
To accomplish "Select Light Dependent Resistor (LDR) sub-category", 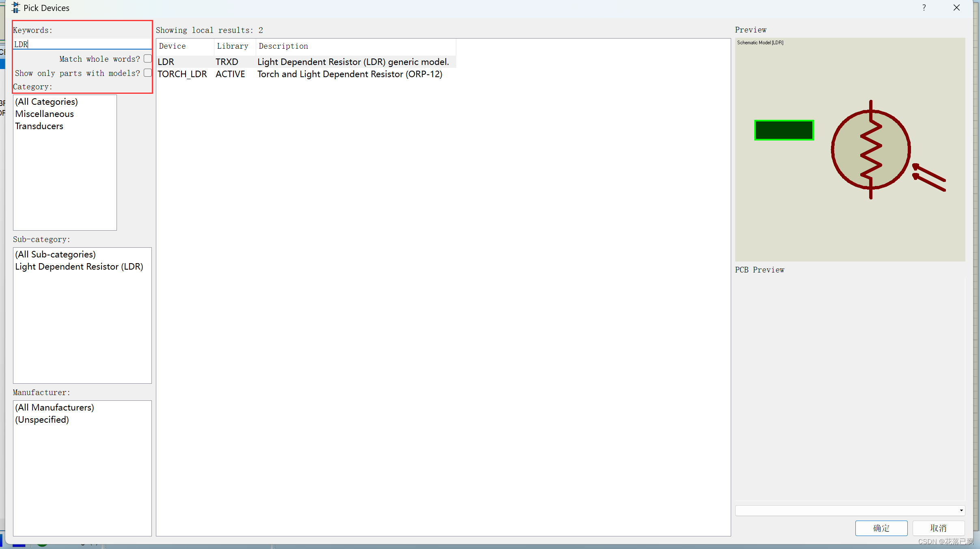I will click(79, 266).
